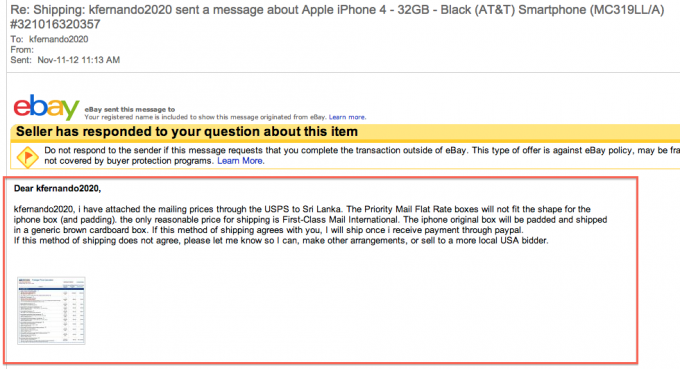Screen dimensions: 680x369
Task: Open the attached USPS mailing prices thumbnail
Action: pyautogui.click(x=51, y=310)
